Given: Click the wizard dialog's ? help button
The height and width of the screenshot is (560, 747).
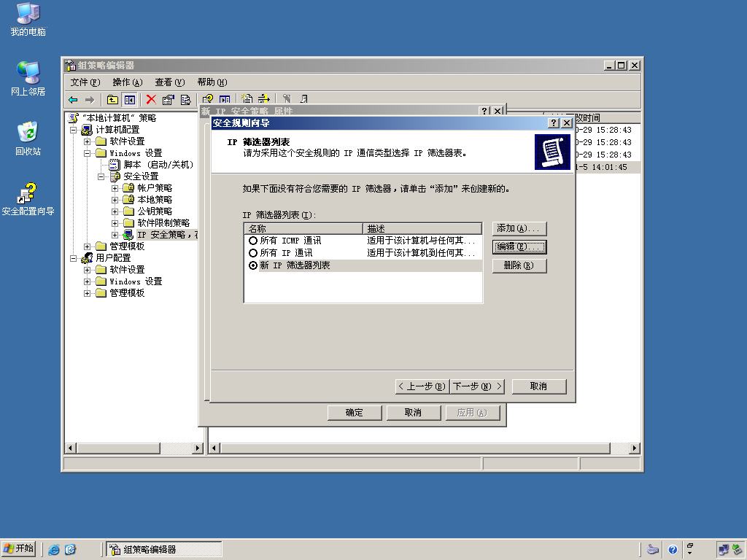Looking at the screenshot, I should [x=553, y=122].
